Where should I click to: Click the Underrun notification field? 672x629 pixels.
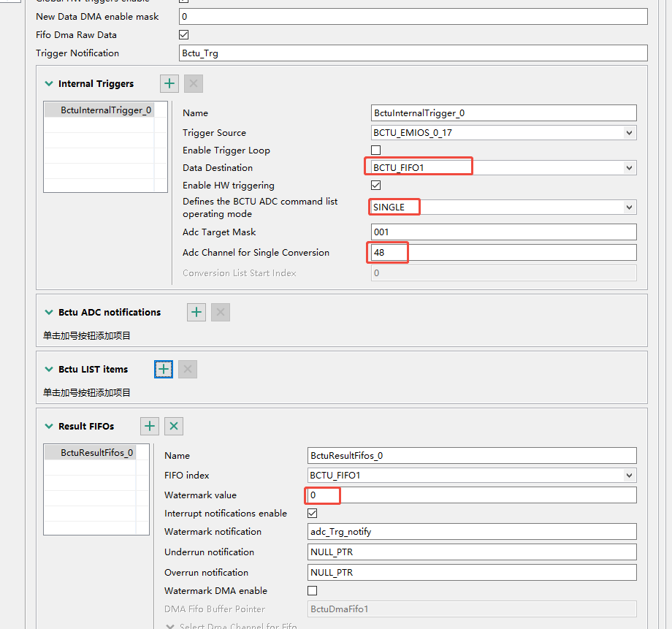tap(472, 552)
